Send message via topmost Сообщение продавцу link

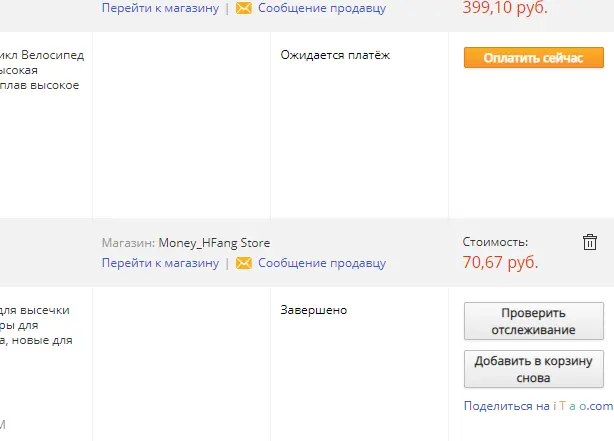[x=322, y=8]
